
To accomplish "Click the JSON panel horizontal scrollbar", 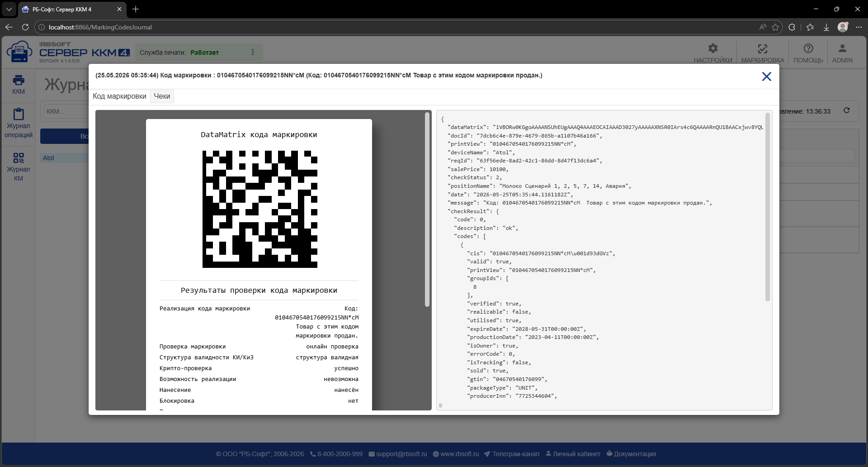I will pos(441,405).
